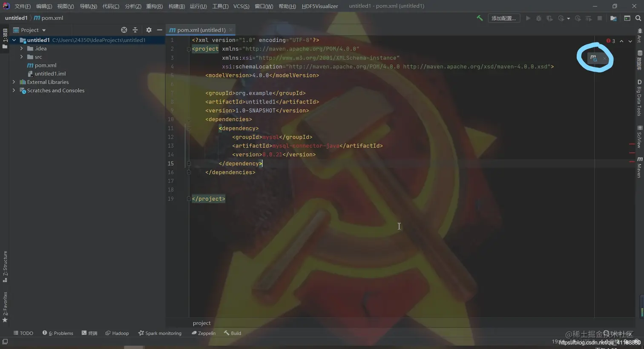Expand the src folder
The height and width of the screenshot is (349, 644).
click(21, 57)
